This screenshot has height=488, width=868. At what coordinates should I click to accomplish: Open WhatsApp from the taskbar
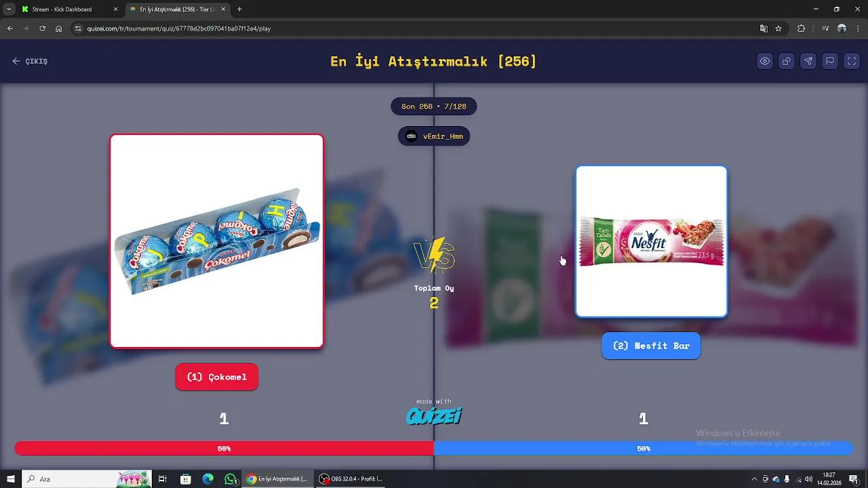point(231,479)
